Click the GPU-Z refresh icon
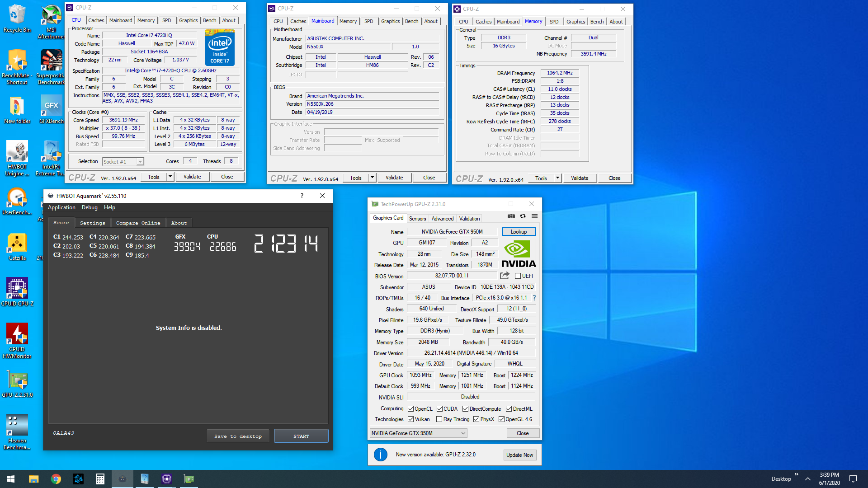The height and width of the screenshot is (488, 868). click(523, 216)
